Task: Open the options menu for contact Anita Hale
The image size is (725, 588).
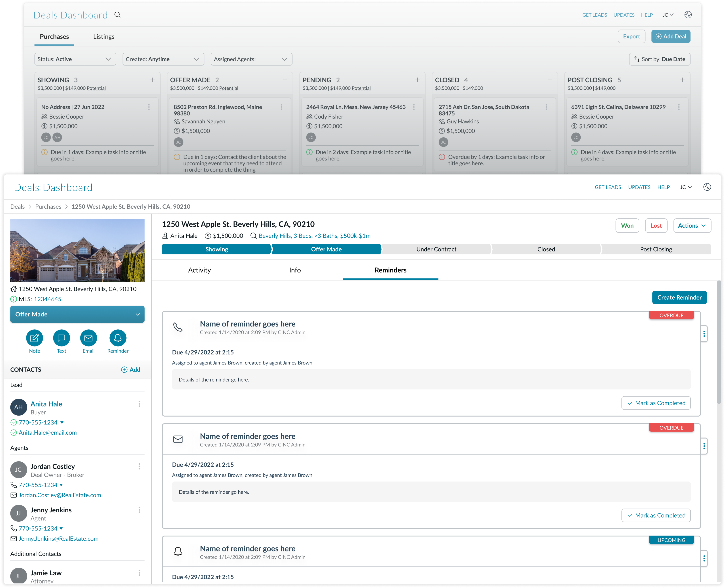Action: (x=140, y=404)
